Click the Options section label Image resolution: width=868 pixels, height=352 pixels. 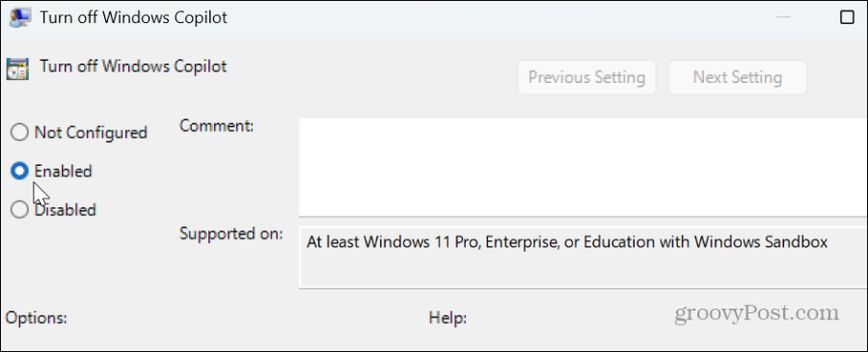click(36, 318)
